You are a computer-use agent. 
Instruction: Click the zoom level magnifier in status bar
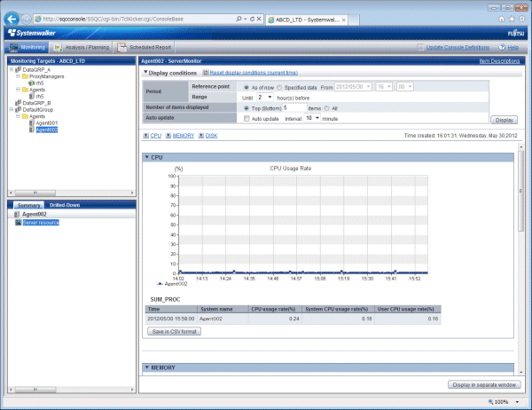[x=490, y=402]
